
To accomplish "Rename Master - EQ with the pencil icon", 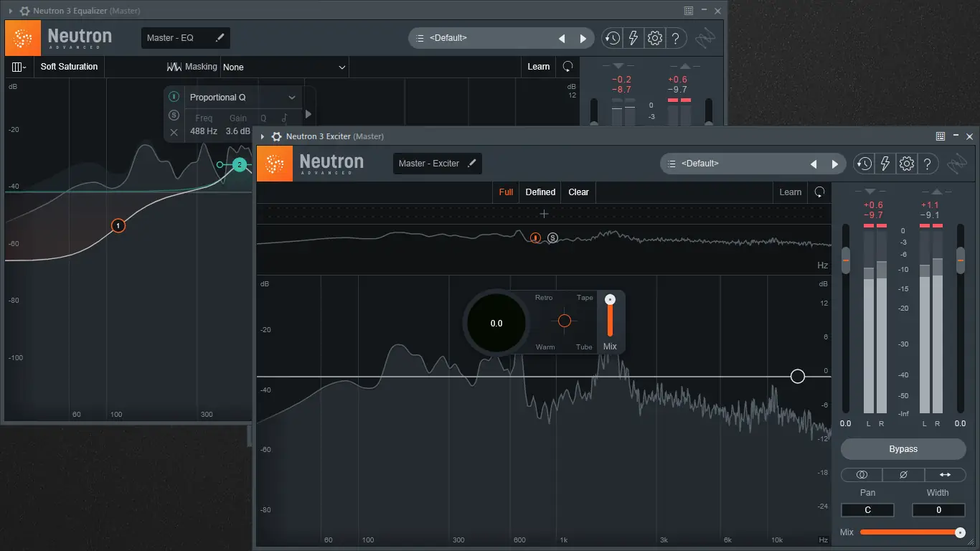I will tap(220, 38).
